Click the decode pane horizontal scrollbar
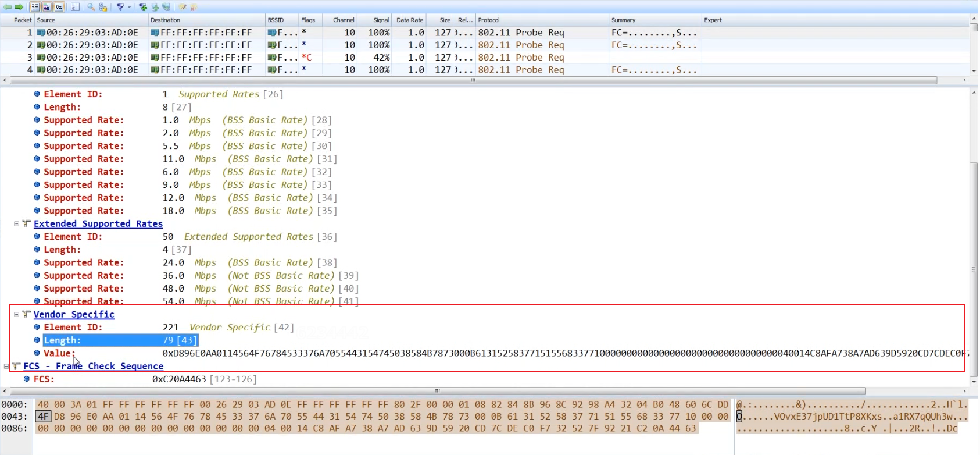 click(x=436, y=391)
